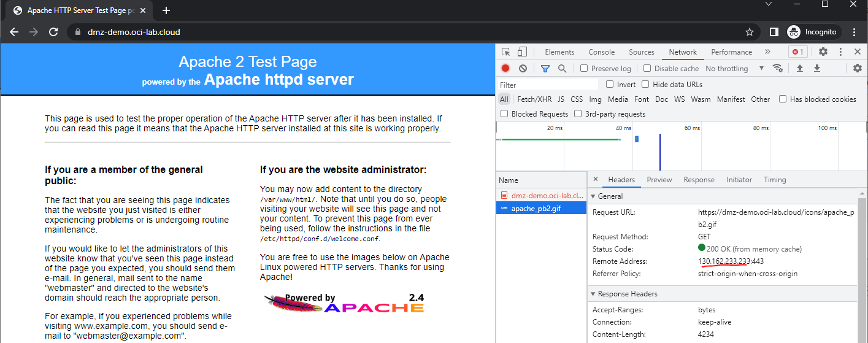
Task: Show more DevTools tabs chevron
Action: coord(767,52)
